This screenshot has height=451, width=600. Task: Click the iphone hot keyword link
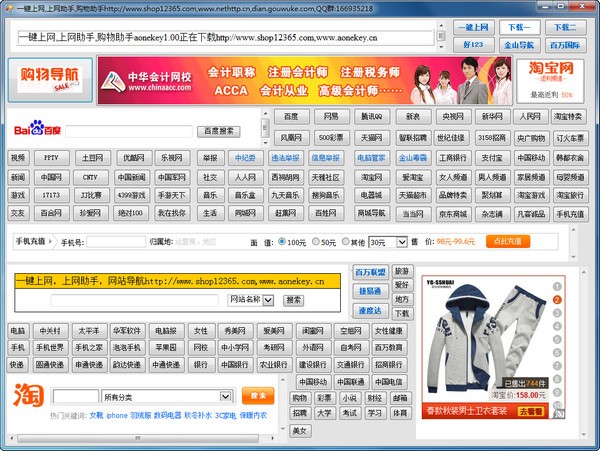(117, 415)
